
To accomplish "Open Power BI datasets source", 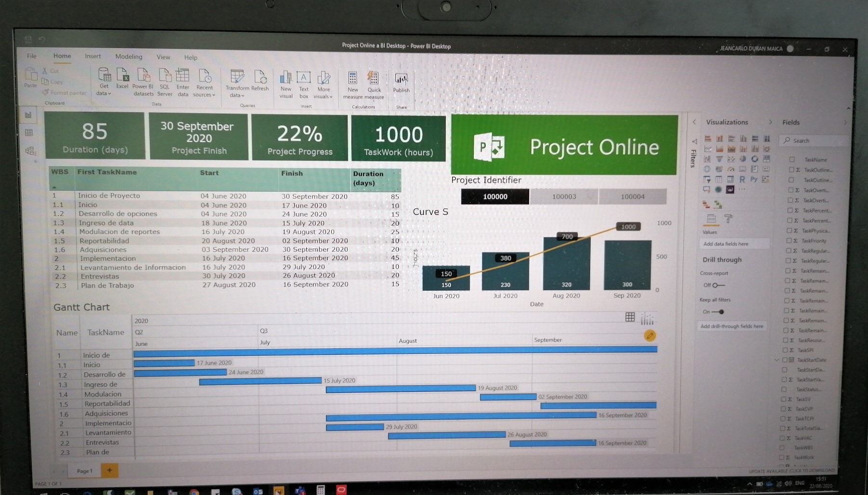I will tap(143, 82).
